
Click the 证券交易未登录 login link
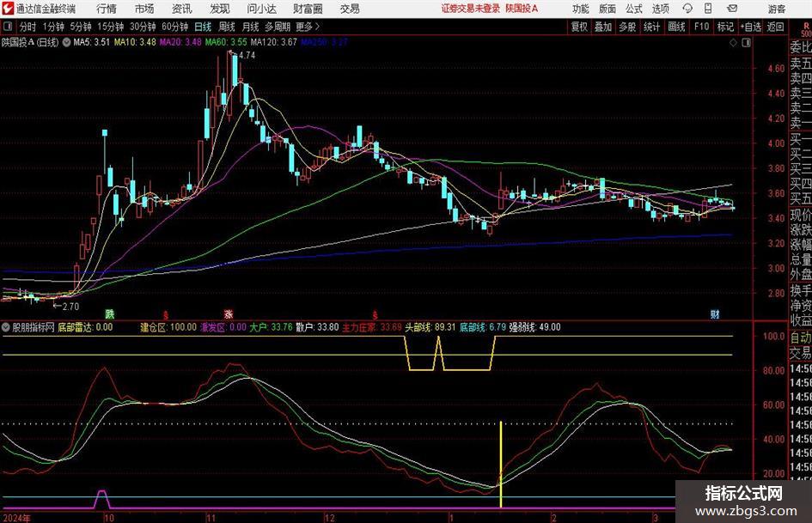471,9
